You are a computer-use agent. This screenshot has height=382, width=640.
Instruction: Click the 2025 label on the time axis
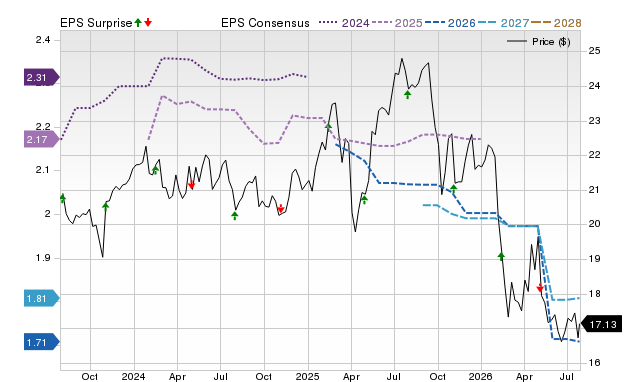[x=307, y=376]
